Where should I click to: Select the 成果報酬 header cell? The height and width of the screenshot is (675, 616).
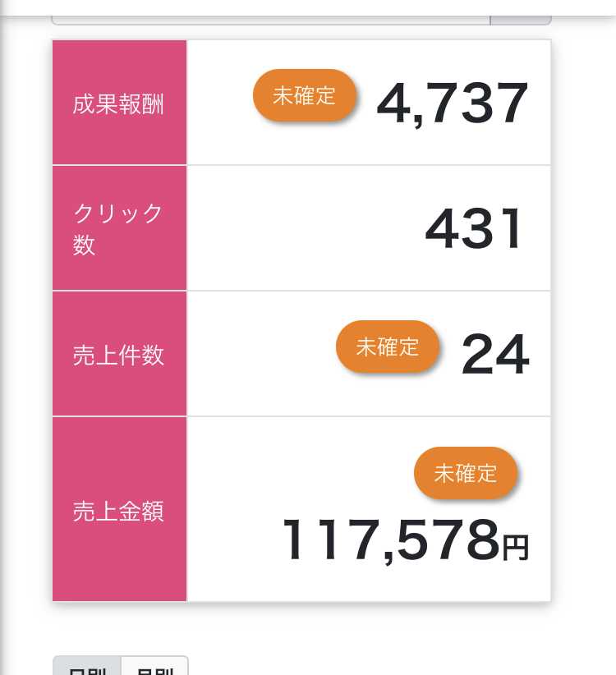pos(119,103)
